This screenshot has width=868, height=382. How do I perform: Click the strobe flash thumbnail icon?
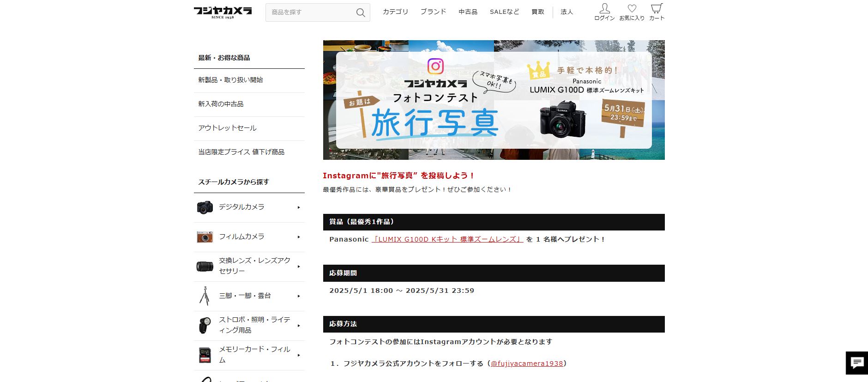coord(205,325)
